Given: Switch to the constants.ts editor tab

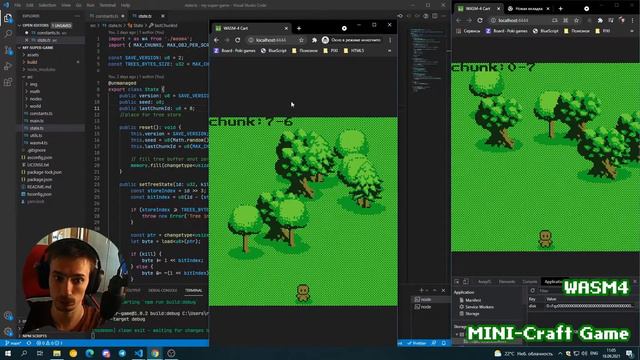Looking at the screenshot, I should click(x=107, y=16).
